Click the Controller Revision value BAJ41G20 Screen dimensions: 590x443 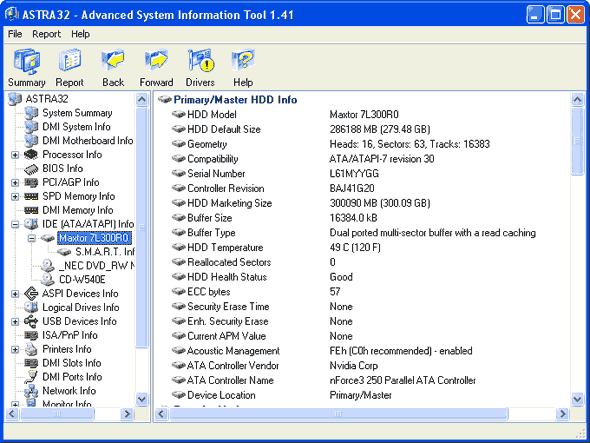pos(352,188)
